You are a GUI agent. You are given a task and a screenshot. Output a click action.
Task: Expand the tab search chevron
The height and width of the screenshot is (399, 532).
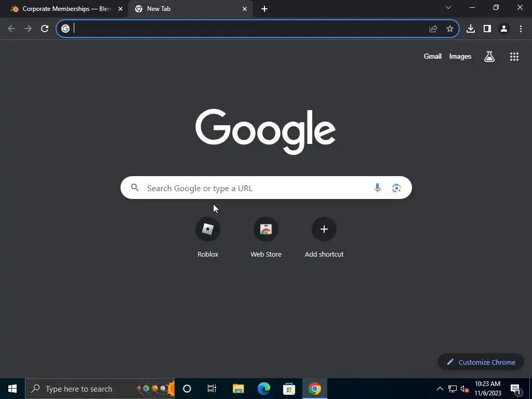pyautogui.click(x=448, y=7)
